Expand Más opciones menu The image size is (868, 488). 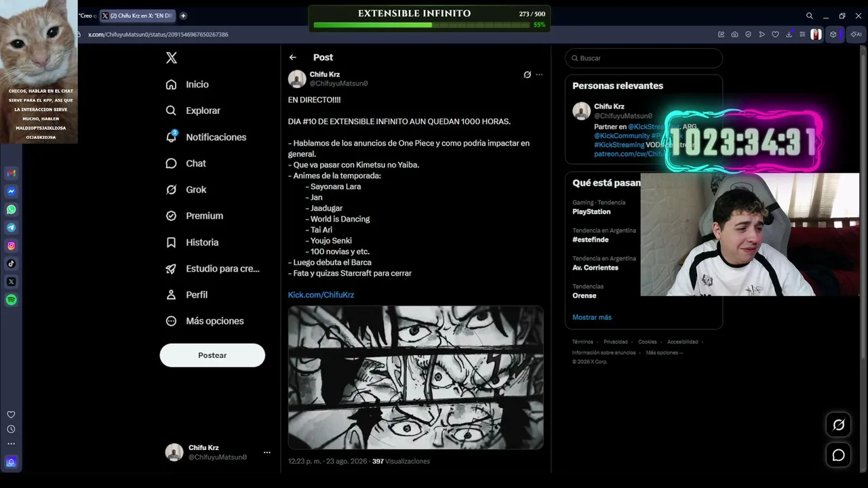click(205, 321)
